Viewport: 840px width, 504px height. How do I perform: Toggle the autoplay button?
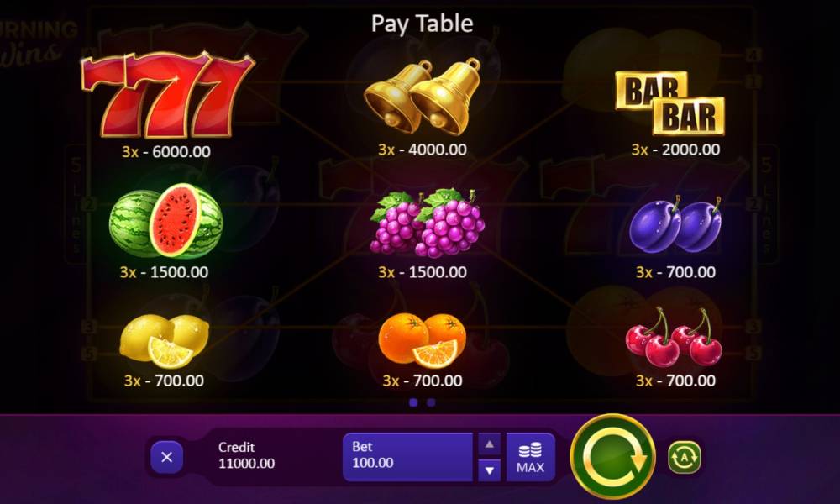(x=684, y=458)
